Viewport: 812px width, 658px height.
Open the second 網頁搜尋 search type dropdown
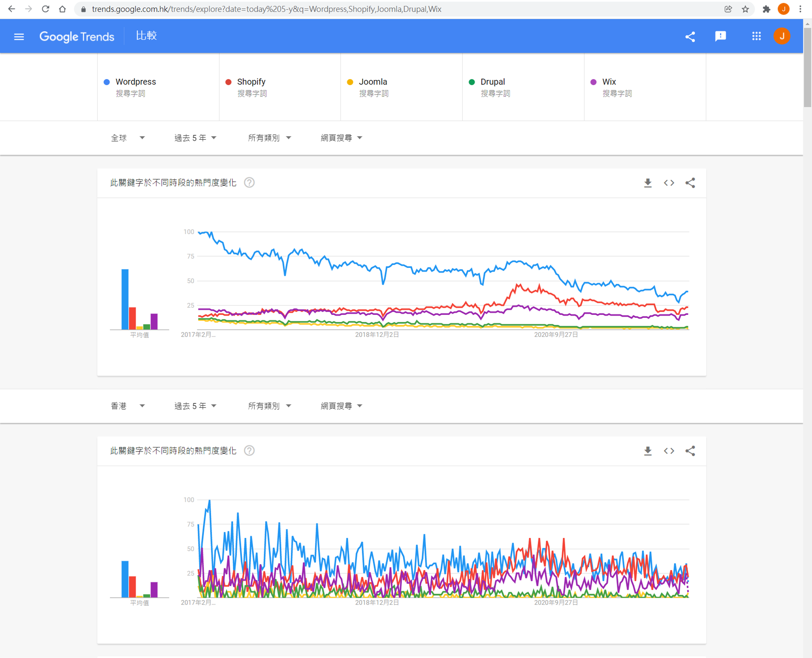[342, 406]
